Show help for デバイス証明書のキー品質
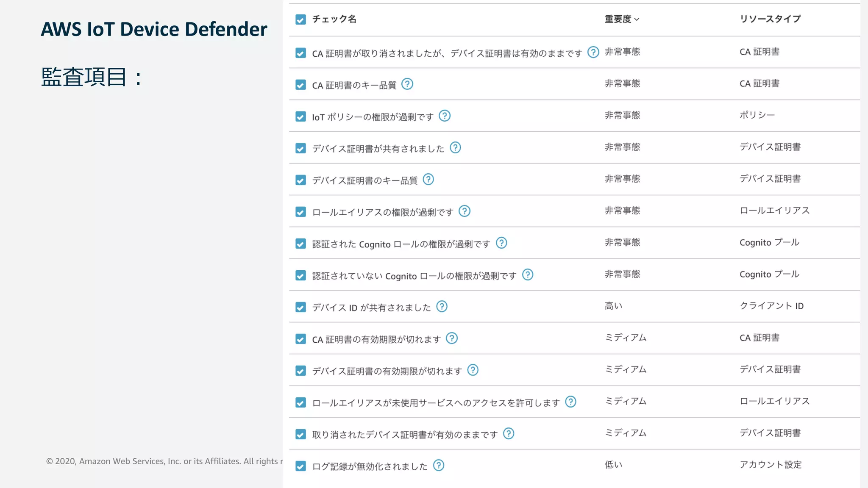 click(x=428, y=179)
